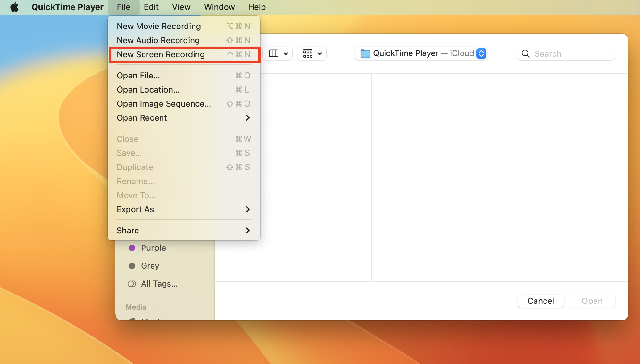
Task: Open the column view toggle icon
Action: pos(273,53)
